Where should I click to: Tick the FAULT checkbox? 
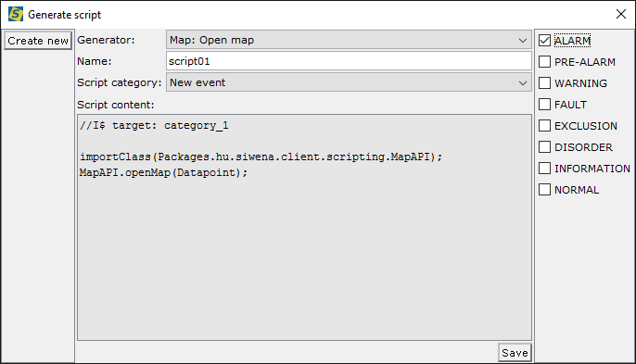(x=544, y=105)
